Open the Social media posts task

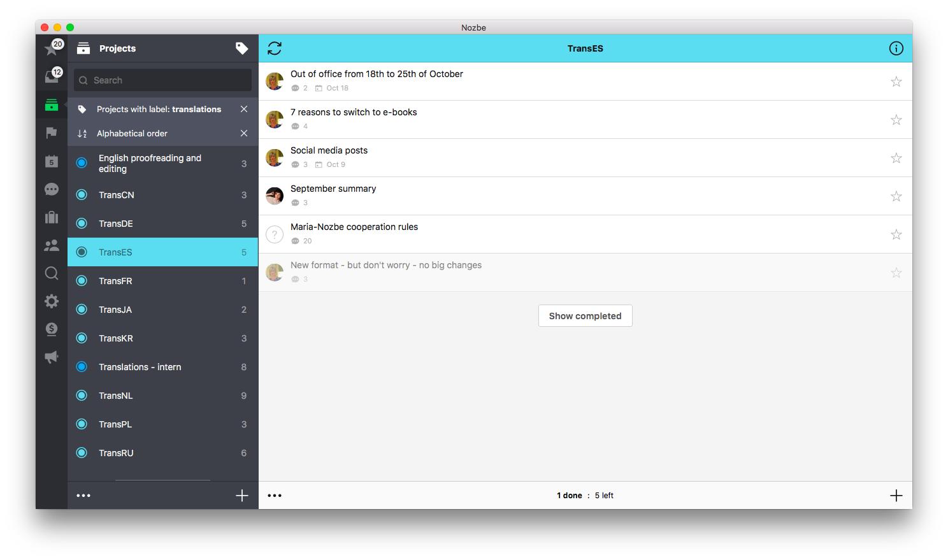point(585,158)
